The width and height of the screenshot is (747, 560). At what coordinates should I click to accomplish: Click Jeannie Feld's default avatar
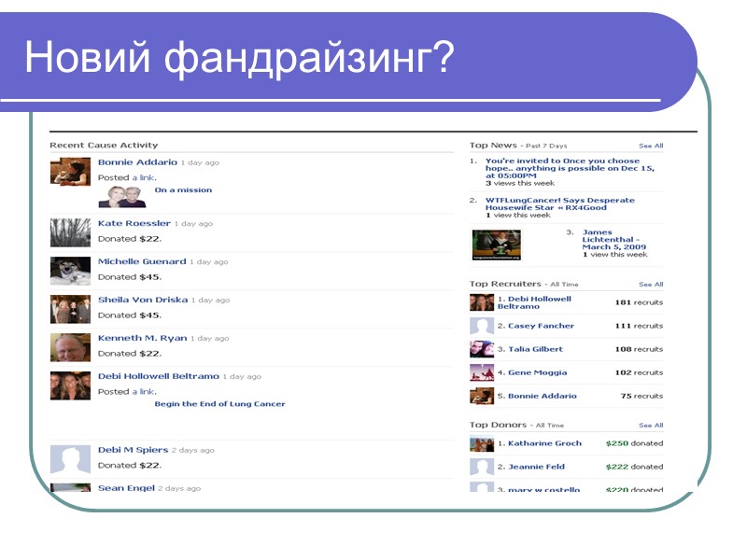tap(482, 468)
